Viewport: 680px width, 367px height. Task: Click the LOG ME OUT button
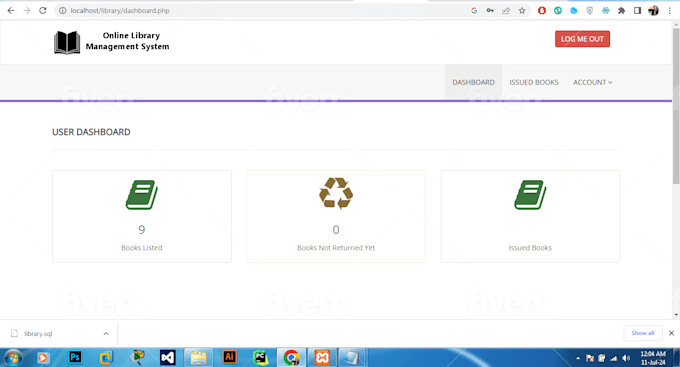coord(582,39)
